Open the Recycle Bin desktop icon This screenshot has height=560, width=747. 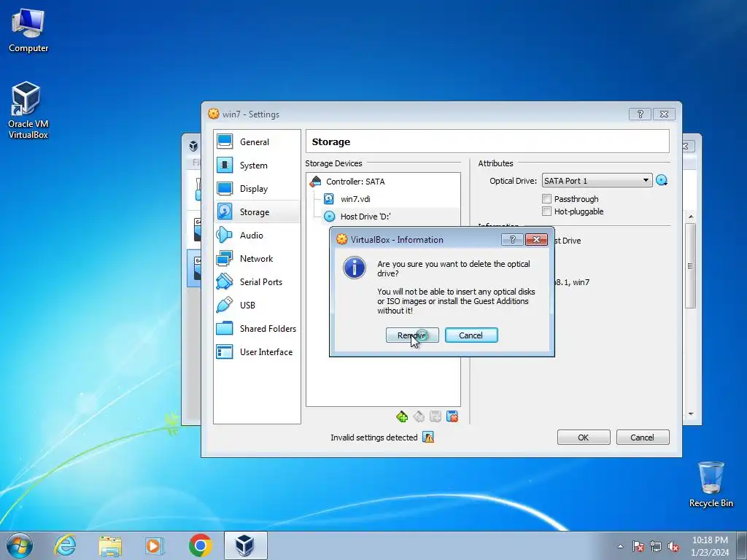click(x=711, y=484)
